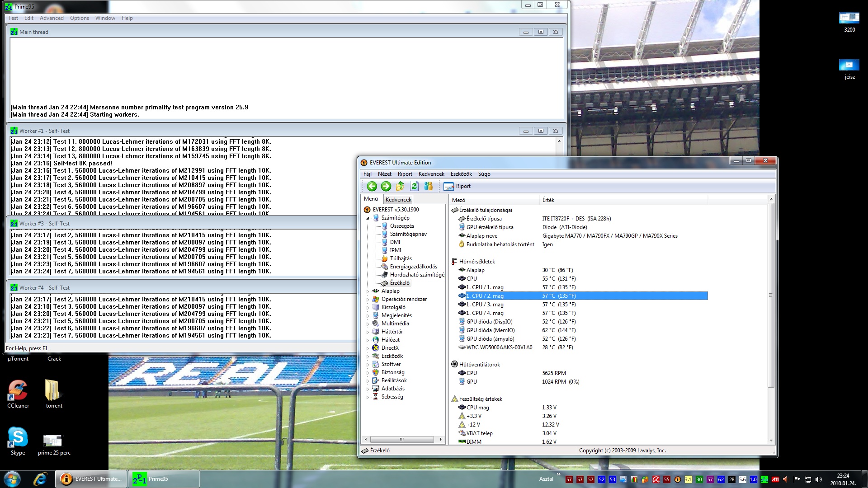
Task: Switch to the Kedvencek tab
Action: point(398,199)
